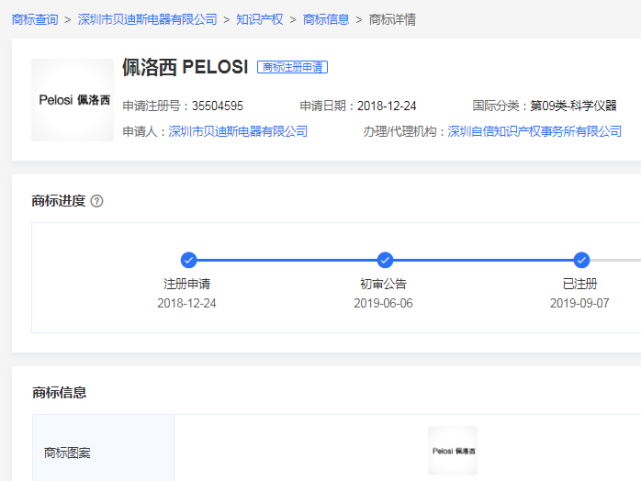Screen dimensions: 641x481
Task: Click the progress line between 注册申请 and 初审公告
Action: pos(286,260)
